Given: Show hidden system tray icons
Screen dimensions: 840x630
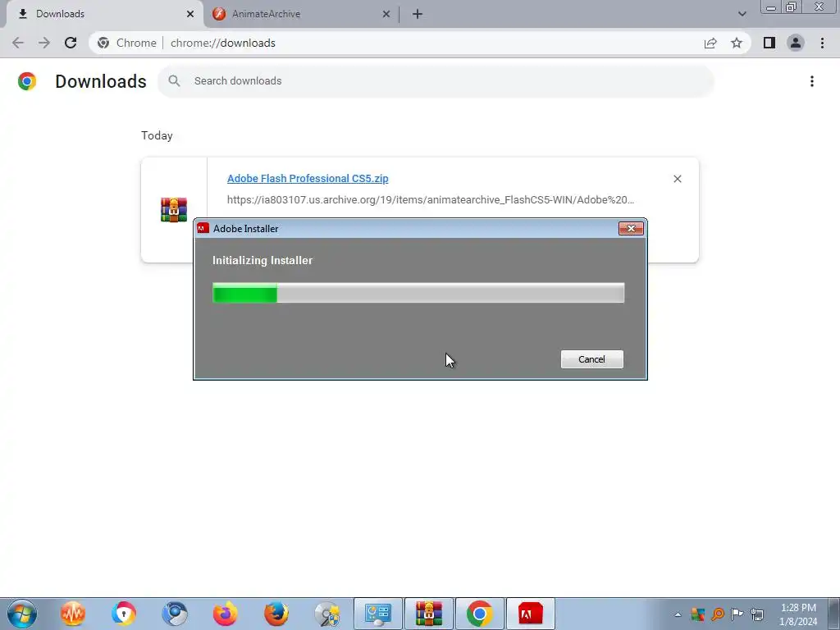Looking at the screenshot, I should pyautogui.click(x=678, y=614).
